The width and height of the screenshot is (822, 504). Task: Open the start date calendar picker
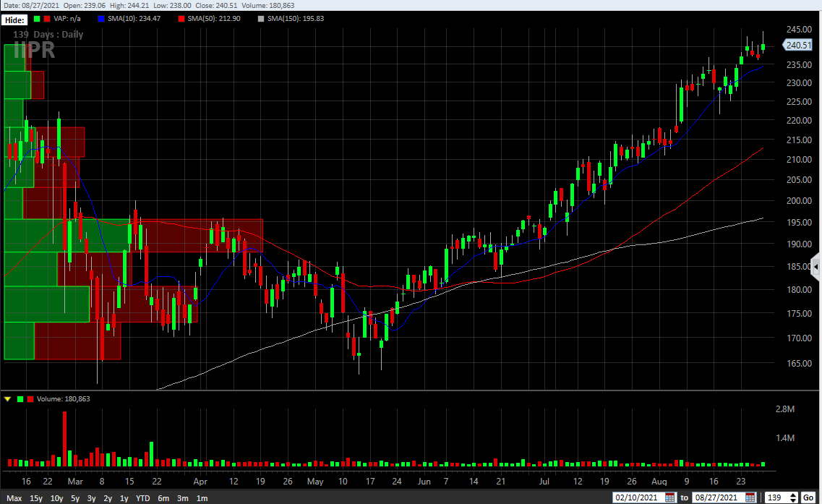click(x=670, y=497)
